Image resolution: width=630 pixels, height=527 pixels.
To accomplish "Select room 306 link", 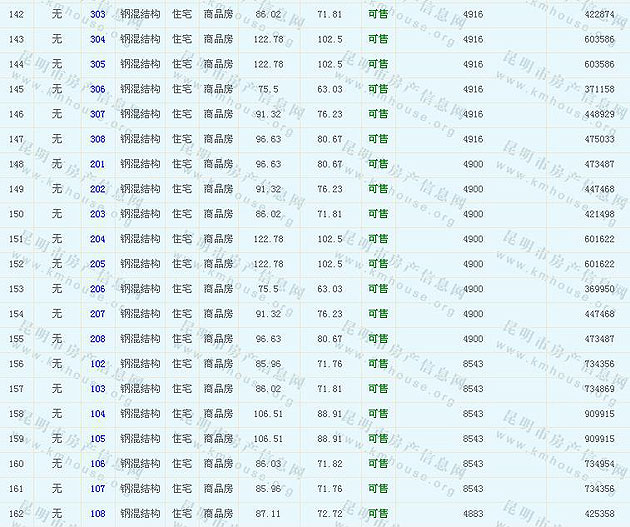I will coord(97,90).
